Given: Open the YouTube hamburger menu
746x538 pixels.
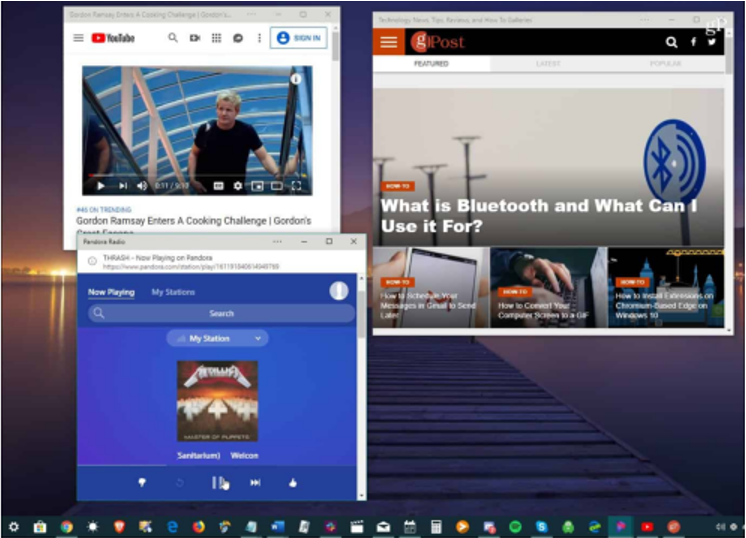Looking at the screenshot, I should click(79, 38).
